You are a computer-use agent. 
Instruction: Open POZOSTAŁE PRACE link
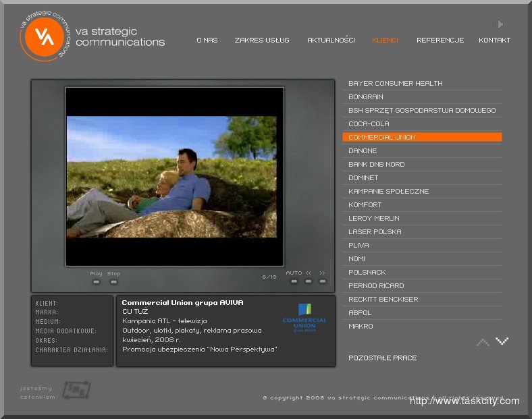(x=382, y=358)
